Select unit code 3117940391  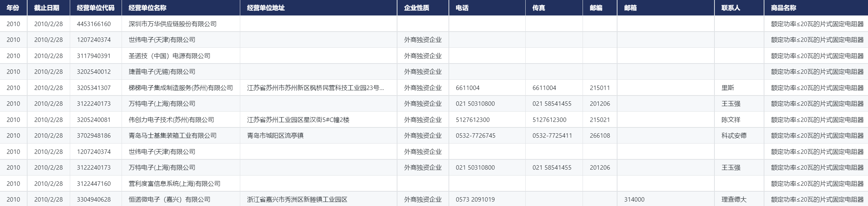(x=94, y=56)
